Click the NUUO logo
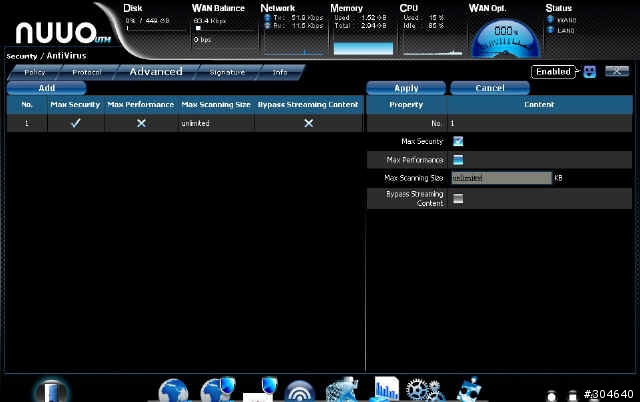Image resolution: width=640 pixels, height=402 pixels. tap(63, 33)
